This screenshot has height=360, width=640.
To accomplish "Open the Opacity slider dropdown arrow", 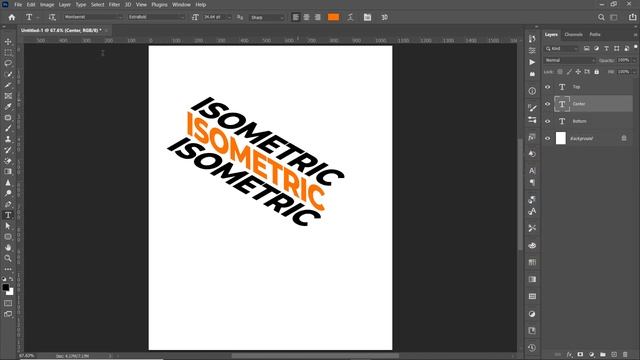I will (634, 60).
